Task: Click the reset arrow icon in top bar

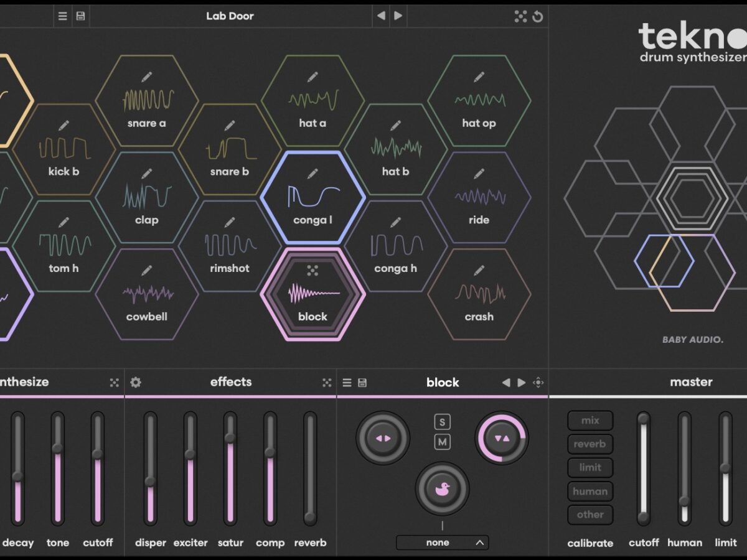Action: pyautogui.click(x=538, y=17)
